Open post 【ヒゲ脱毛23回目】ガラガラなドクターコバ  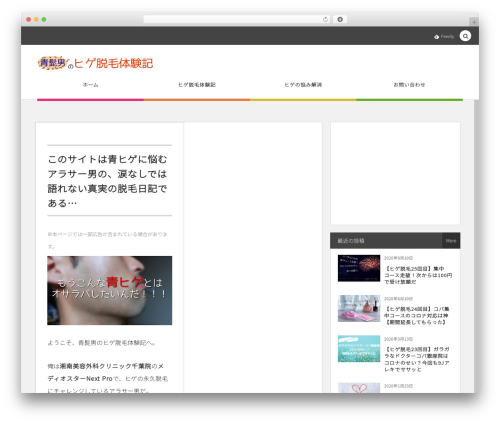[x=417, y=359]
